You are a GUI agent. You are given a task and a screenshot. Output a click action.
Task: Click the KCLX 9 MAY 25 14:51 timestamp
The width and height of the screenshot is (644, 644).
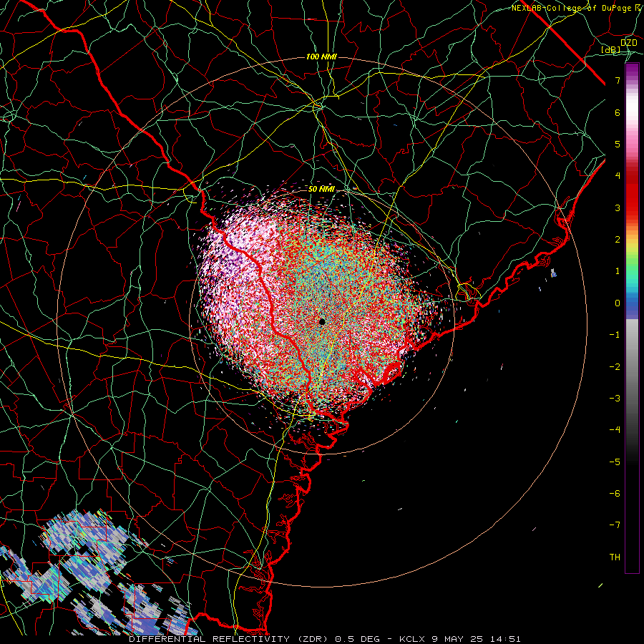pyautogui.click(x=460, y=639)
